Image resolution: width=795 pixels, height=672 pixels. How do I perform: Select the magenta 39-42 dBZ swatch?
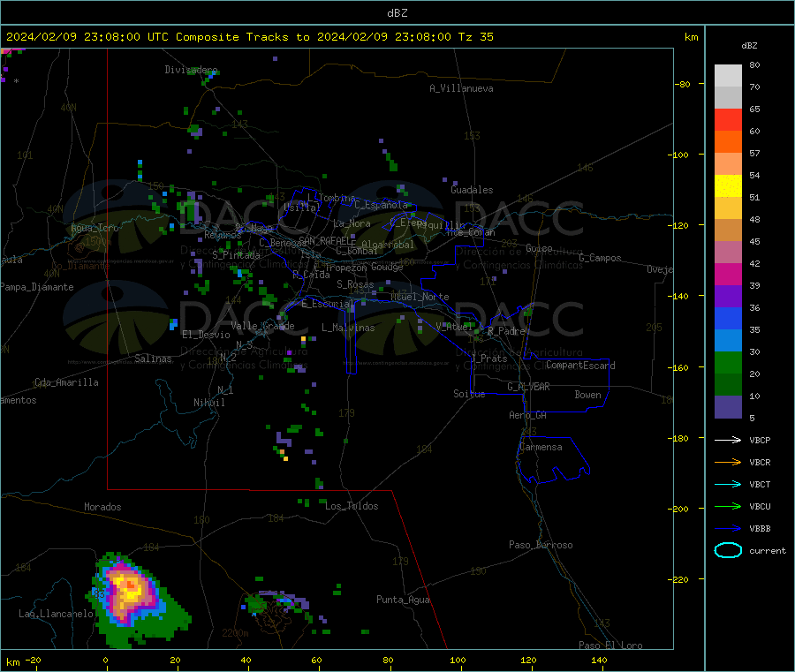[728, 274]
